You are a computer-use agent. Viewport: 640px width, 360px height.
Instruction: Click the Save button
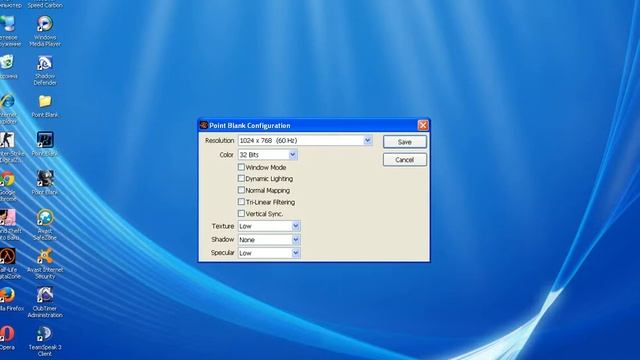tap(404, 142)
